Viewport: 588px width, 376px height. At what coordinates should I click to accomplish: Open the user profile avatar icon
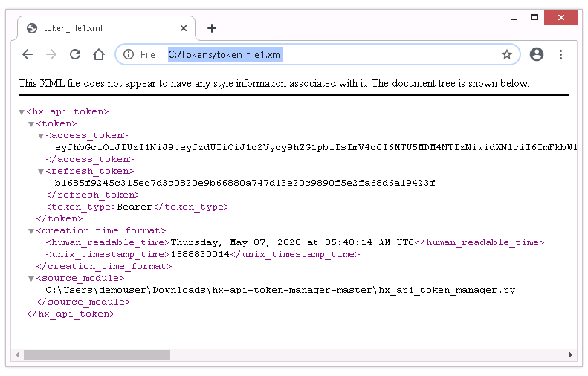tap(536, 55)
